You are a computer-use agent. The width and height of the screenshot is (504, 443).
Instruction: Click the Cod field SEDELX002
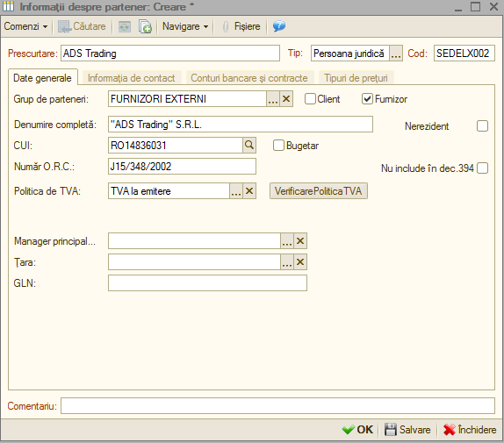(x=464, y=54)
